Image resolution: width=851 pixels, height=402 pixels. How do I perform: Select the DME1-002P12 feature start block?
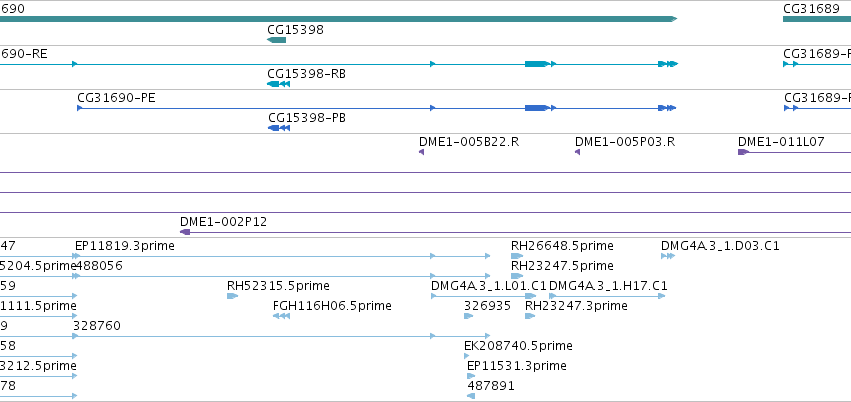[185, 232]
